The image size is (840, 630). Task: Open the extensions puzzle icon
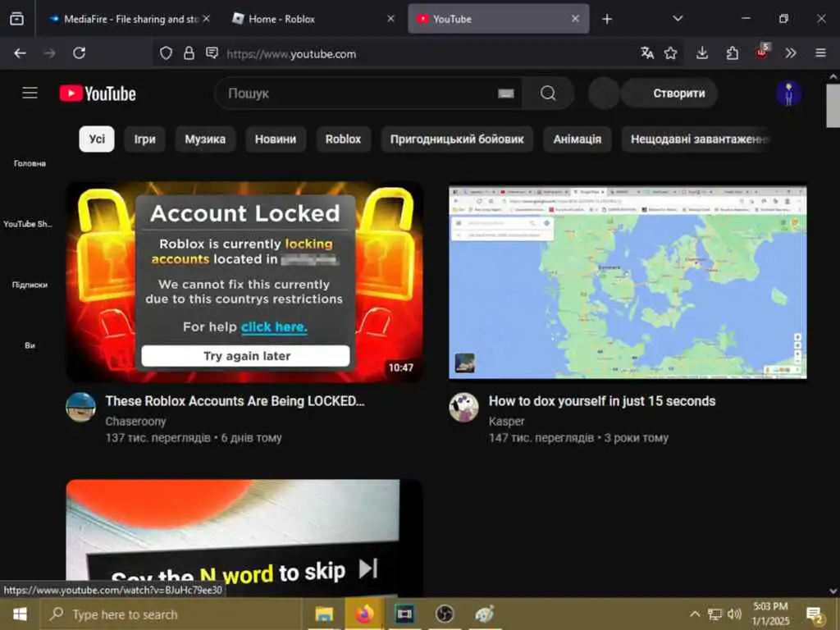(732, 53)
